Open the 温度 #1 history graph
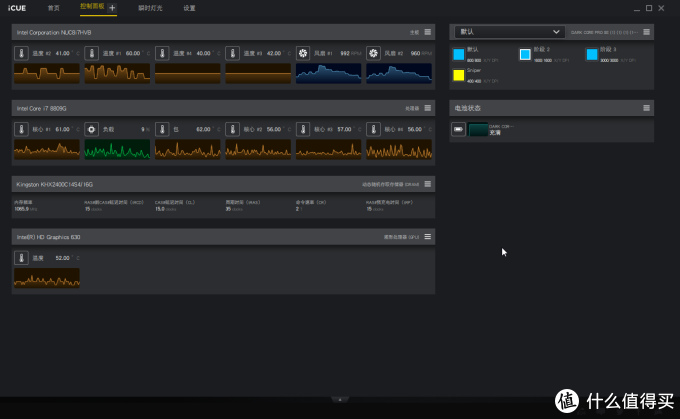This screenshot has height=419, width=680. pos(117,73)
